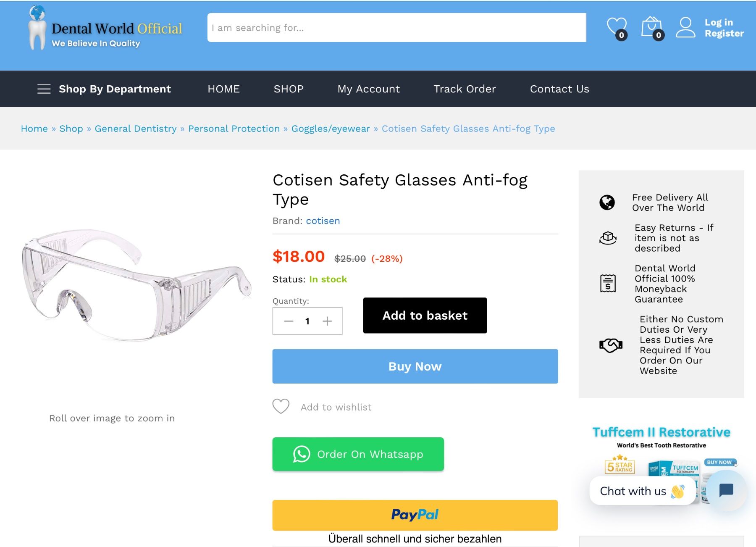Expand the Shop By Department hamburger menu
The width and height of the screenshot is (756, 547).
click(44, 89)
